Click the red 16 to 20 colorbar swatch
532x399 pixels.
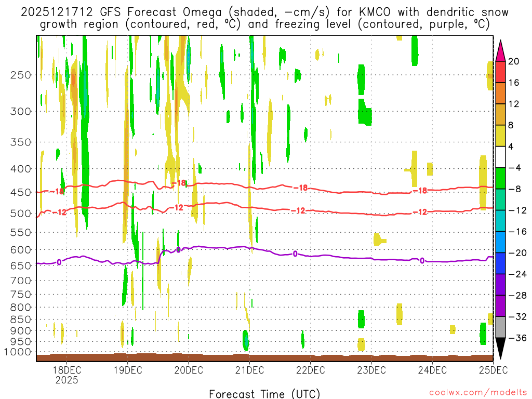coord(500,72)
